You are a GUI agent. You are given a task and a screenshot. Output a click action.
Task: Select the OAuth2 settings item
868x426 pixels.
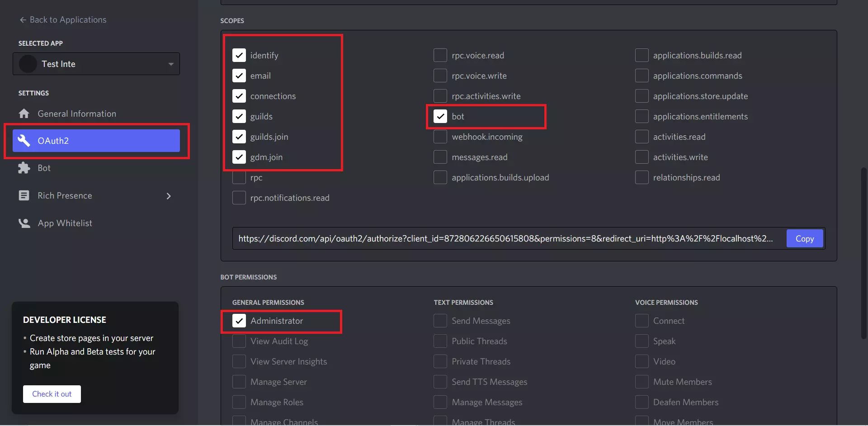pyautogui.click(x=96, y=141)
